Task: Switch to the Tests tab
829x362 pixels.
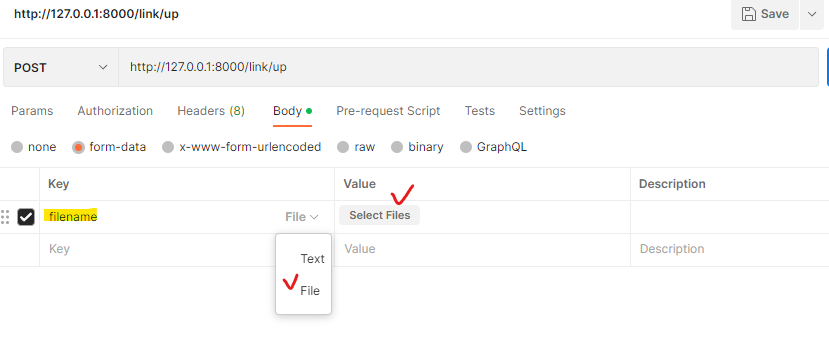Action: [x=480, y=111]
